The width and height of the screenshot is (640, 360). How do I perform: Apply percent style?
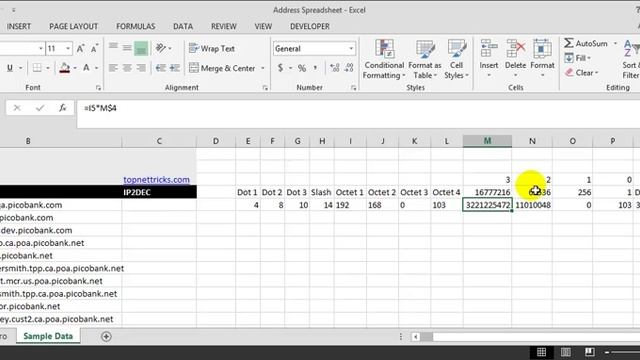(302, 68)
